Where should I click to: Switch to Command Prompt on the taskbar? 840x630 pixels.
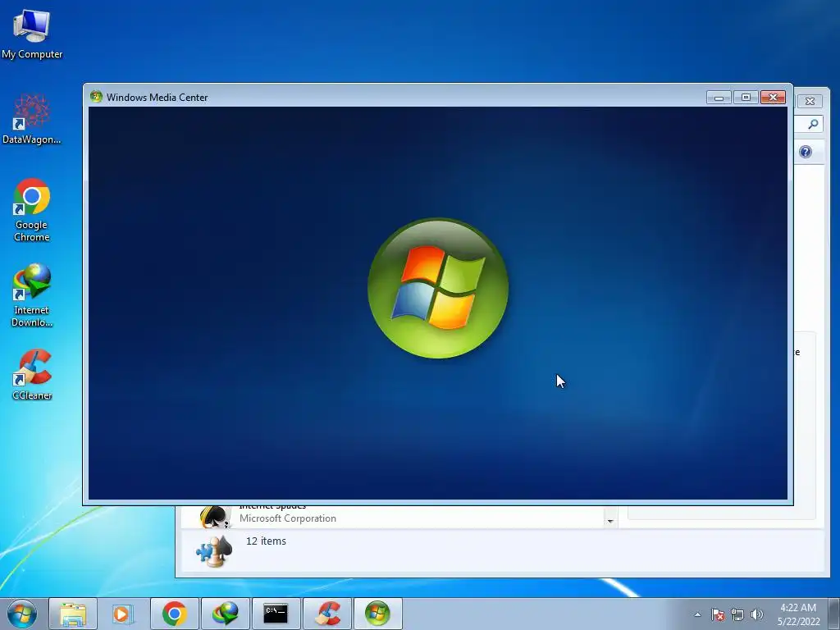click(276, 614)
